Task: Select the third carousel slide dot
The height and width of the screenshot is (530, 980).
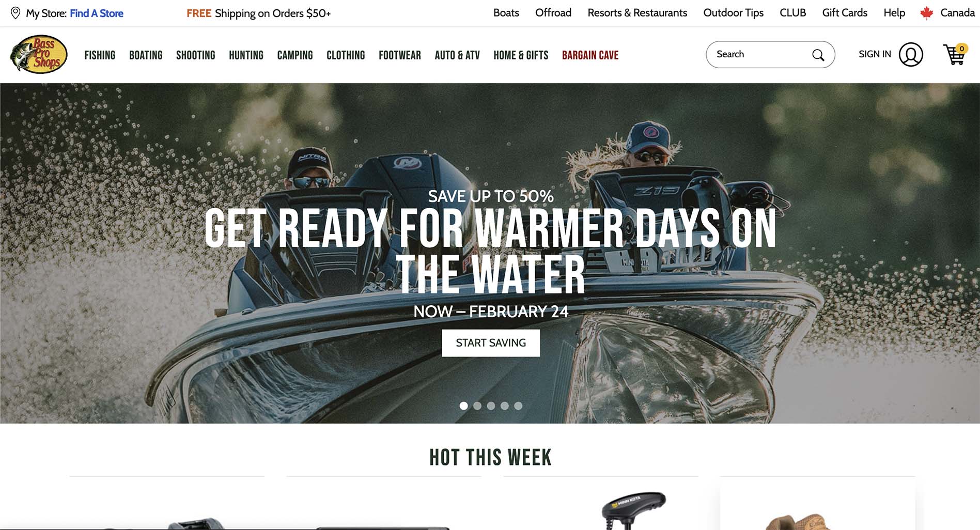Action: [491, 406]
